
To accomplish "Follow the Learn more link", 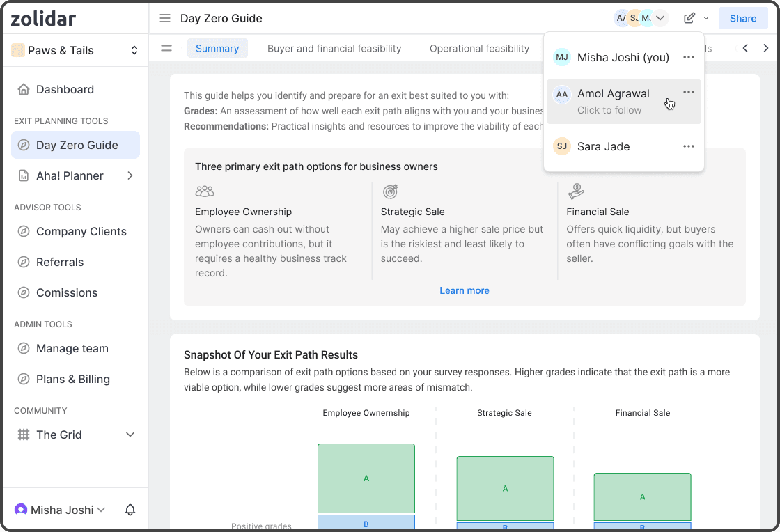I will click(465, 290).
